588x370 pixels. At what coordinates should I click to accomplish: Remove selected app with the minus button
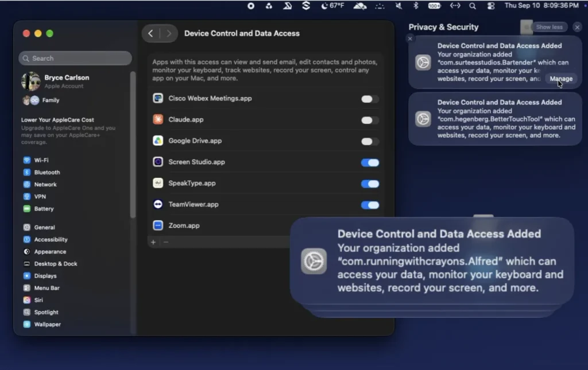coord(166,242)
